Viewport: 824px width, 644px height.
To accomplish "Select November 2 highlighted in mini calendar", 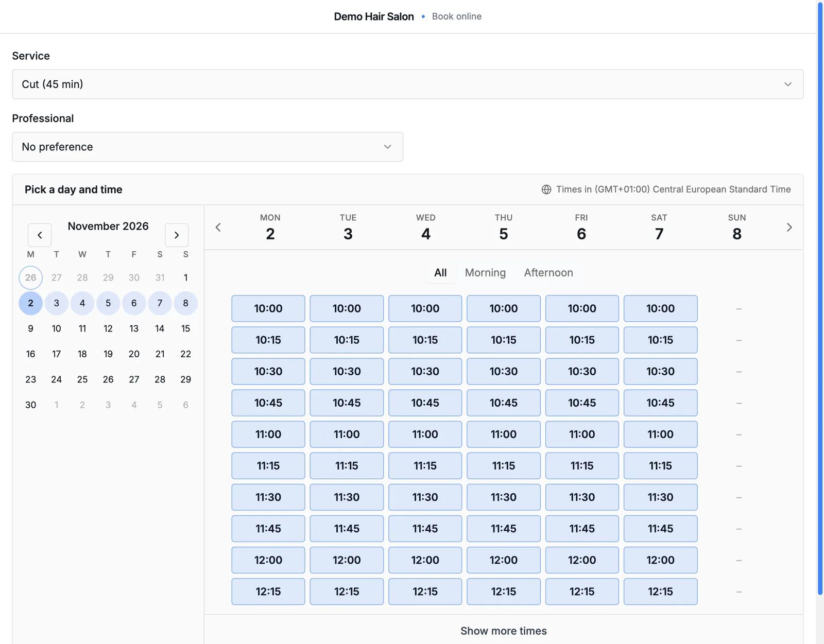I will pyautogui.click(x=31, y=303).
